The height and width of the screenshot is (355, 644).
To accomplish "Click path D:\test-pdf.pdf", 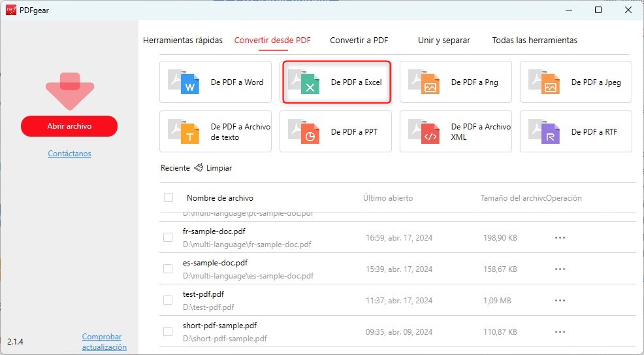I will click(208, 307).
